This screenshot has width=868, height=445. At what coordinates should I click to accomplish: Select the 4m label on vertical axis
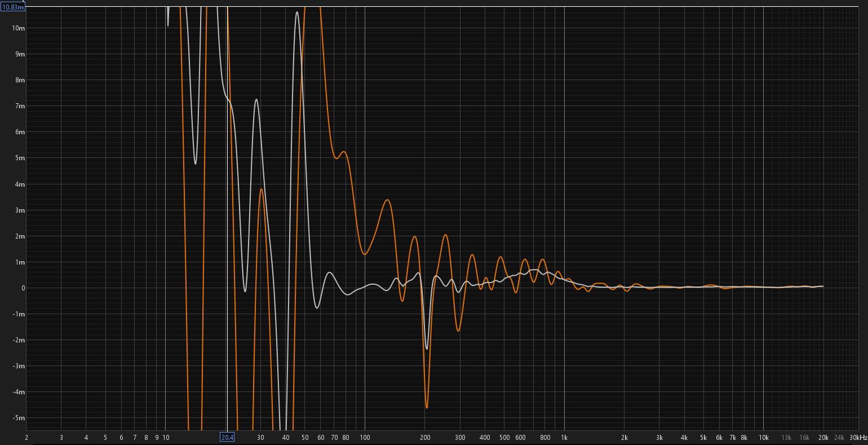[20, 184]
